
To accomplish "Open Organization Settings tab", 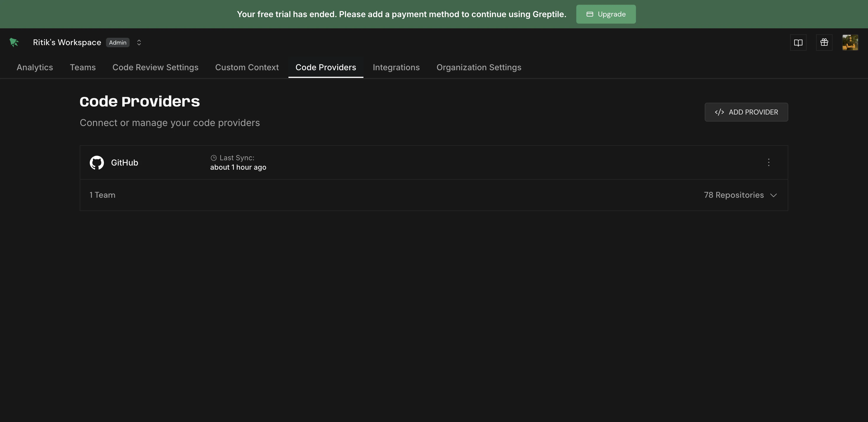I will coord(479,67).
